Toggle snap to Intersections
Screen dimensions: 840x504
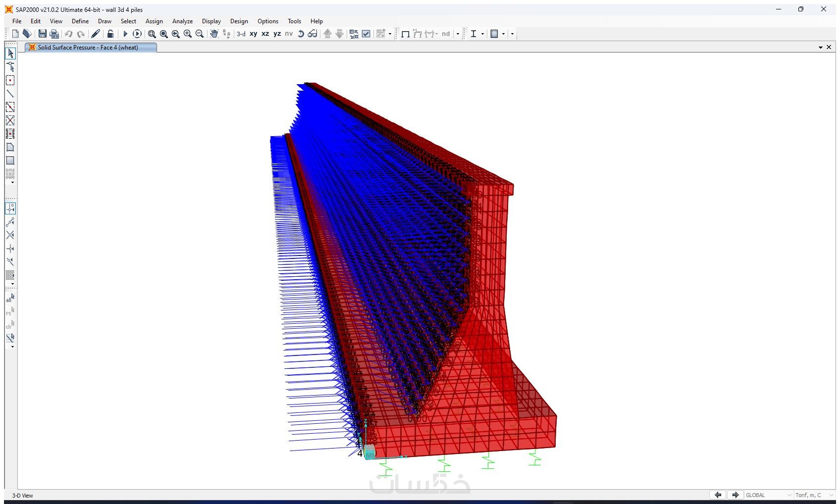(x=10, y=235)
